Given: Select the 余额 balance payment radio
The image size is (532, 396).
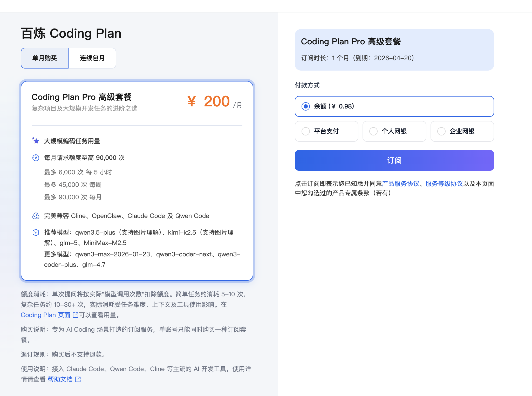Looking at the screenshot, I should coord(306,106).
